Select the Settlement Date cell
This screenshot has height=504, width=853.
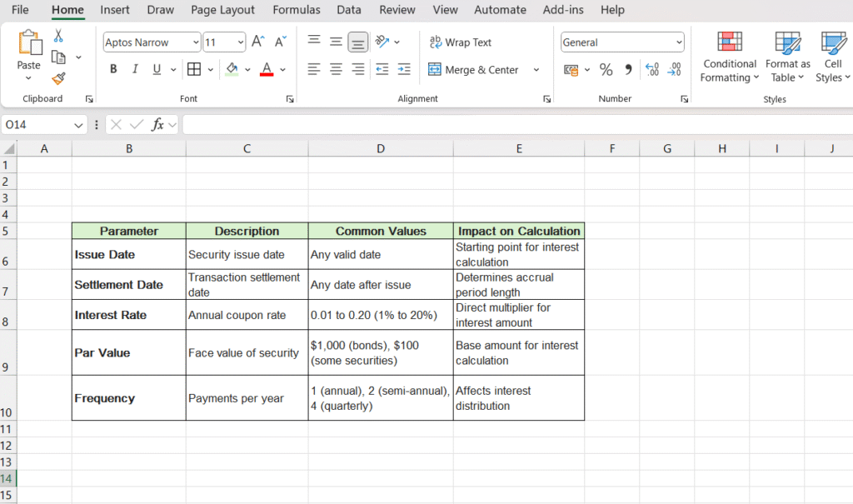click(x=128, y=285)
